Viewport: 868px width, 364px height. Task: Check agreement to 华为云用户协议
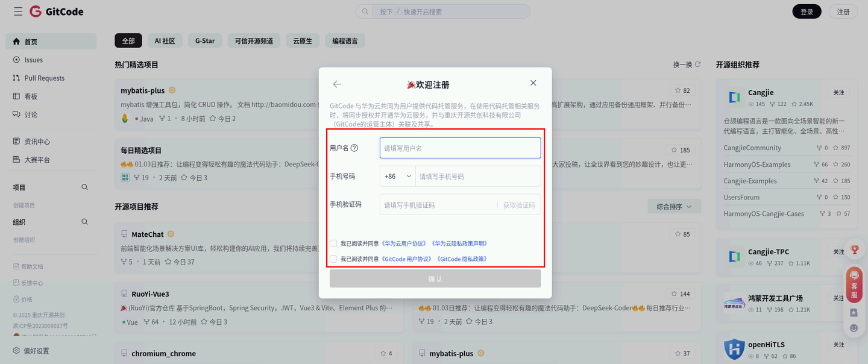click(x=333, y=243)
